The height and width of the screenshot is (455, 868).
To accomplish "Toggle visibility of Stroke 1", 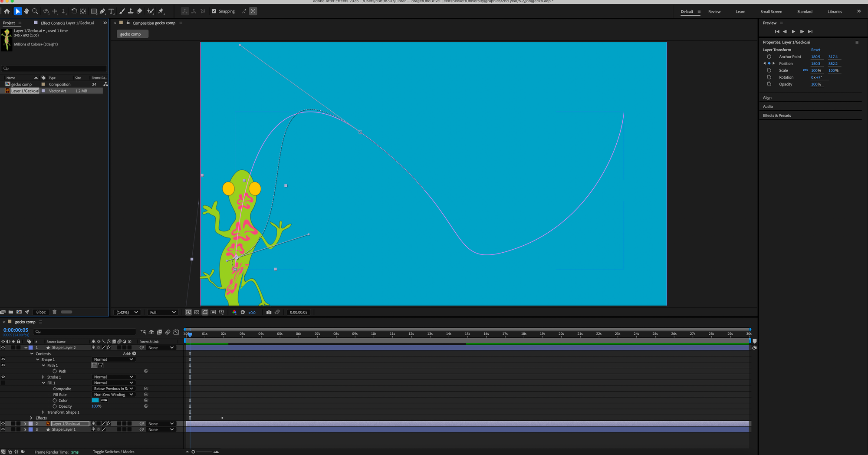I will tap(3, 377).
